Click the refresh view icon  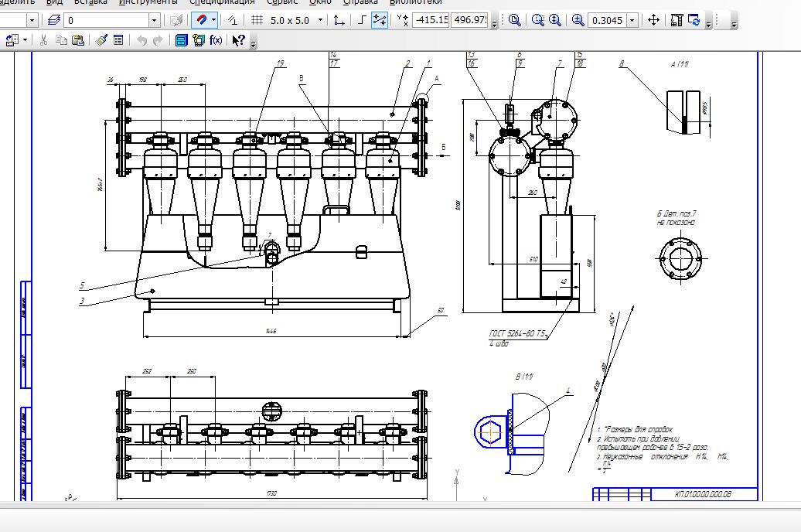pos(694,20)
